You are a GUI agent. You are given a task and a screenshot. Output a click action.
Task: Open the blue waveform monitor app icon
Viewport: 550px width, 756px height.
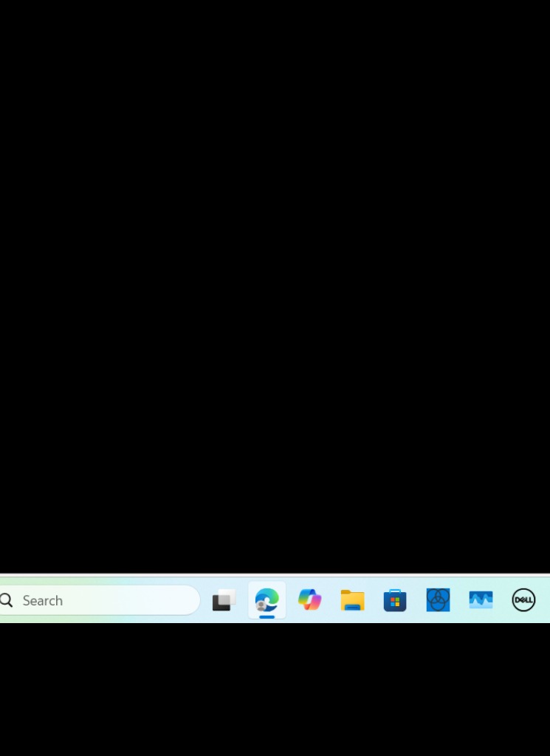click(481, 600)
